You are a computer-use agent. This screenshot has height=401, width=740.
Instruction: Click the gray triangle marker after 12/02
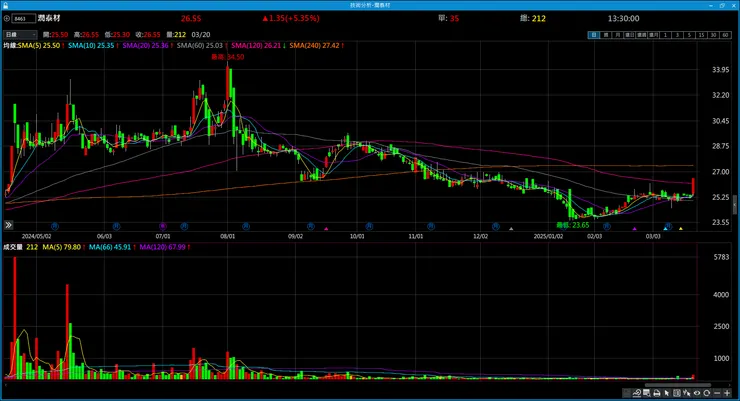511,228
